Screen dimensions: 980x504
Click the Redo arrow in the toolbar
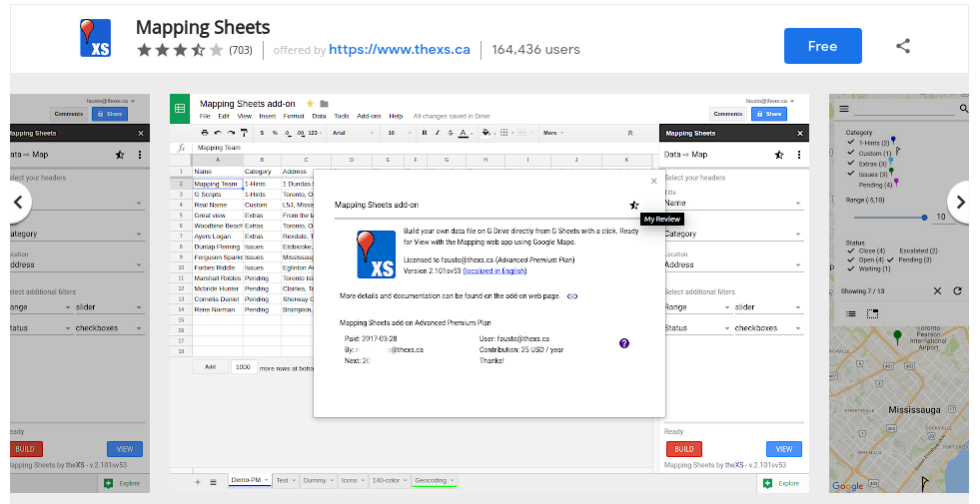tap(231, 133)
